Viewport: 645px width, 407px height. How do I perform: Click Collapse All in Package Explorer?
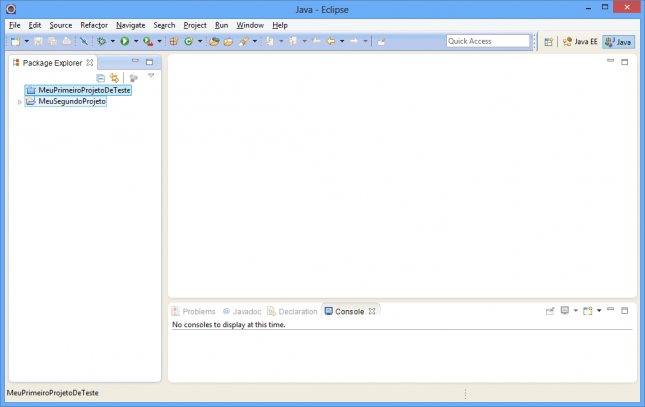pos(100,78)
